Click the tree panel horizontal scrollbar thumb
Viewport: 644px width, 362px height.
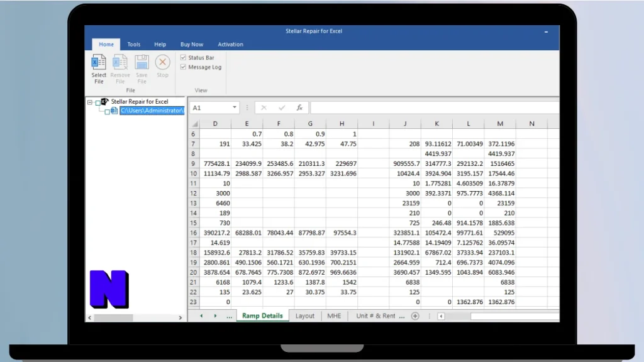114,317
